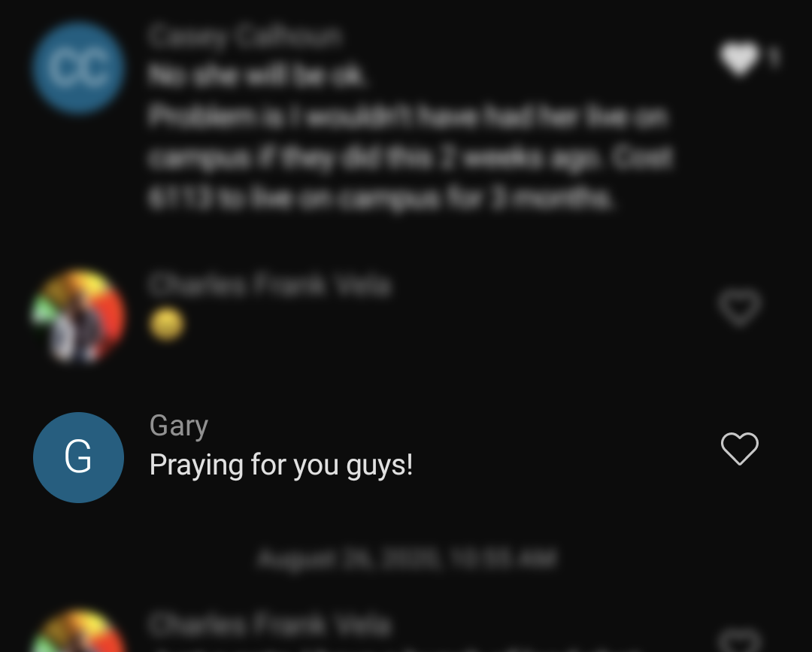The image size is (812, 652).
Task: Click the August 2020 date separator
Action: [x=407, y=560]
